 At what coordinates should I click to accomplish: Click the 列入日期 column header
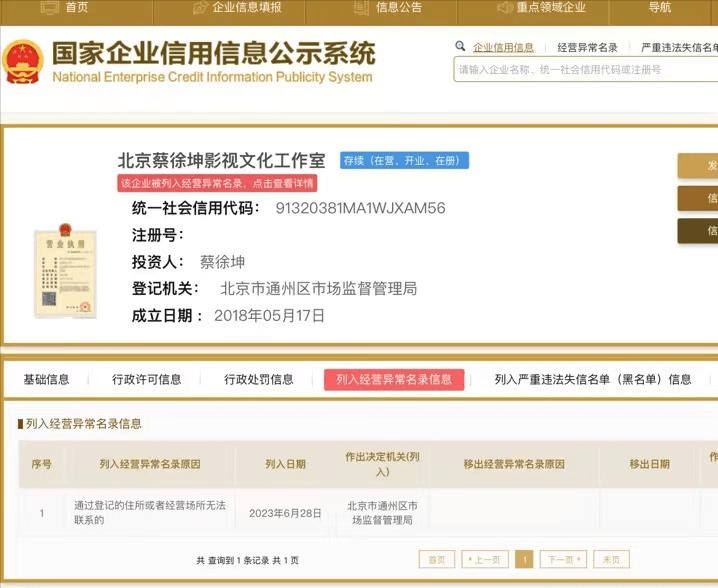pos(285,464)
